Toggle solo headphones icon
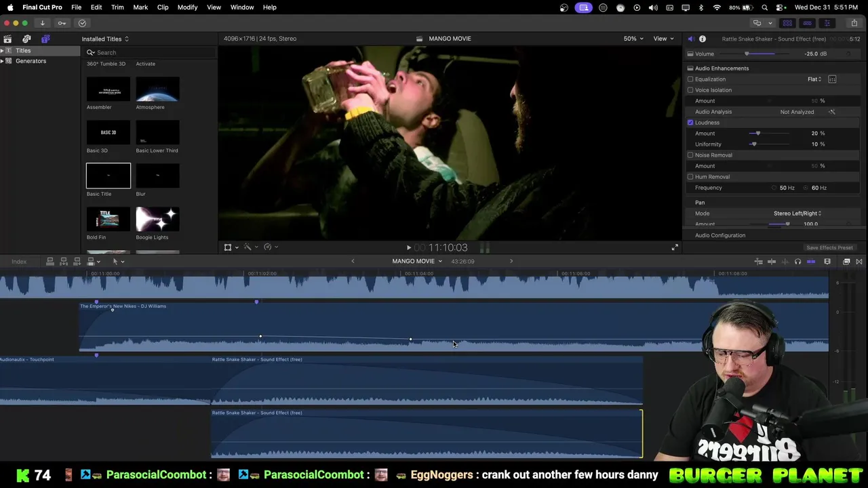868x488 pixels. pos(797,262)
